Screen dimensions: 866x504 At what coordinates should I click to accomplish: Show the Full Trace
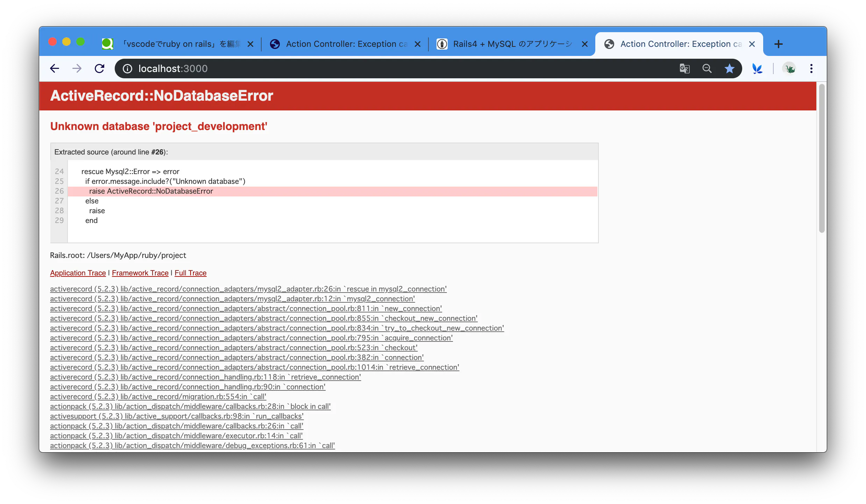click(x=190, y=273)
